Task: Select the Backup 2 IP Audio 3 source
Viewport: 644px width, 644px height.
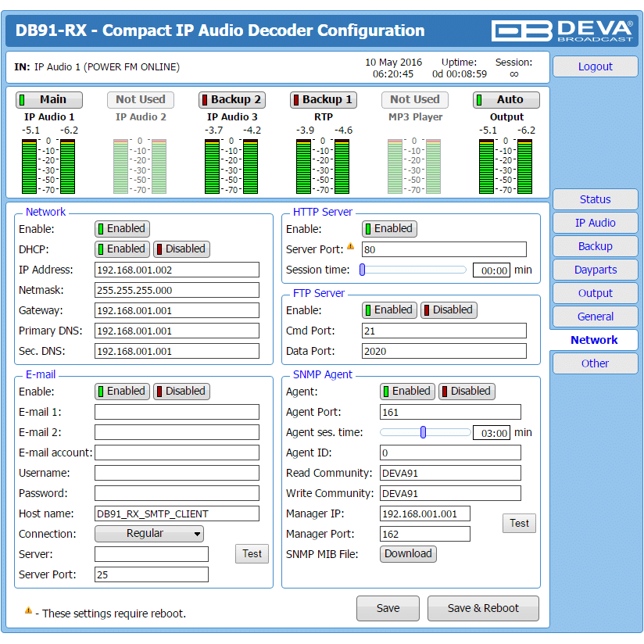Action: point(232,100)
